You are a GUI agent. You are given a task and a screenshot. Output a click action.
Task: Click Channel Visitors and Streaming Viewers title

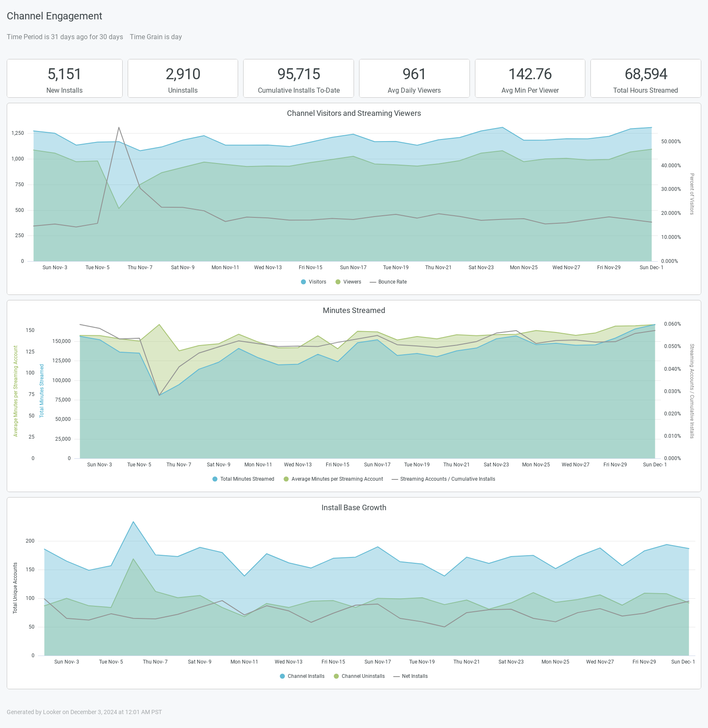[354, 113]
